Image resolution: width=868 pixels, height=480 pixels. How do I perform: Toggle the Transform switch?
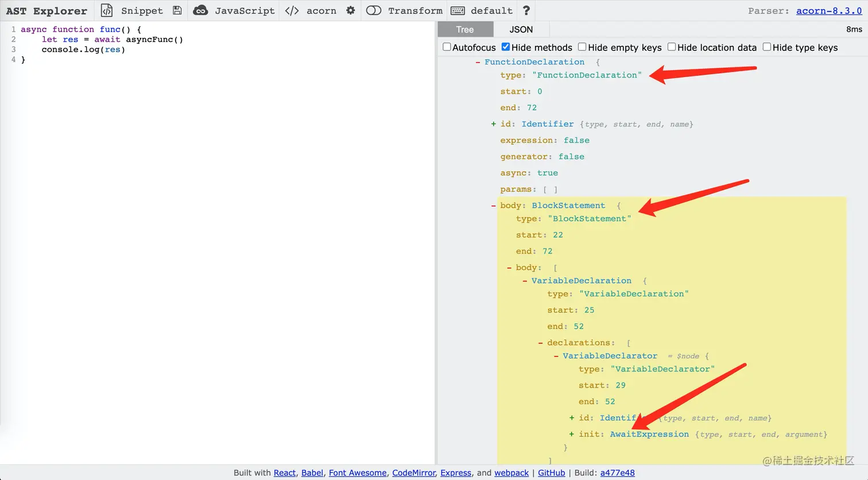coord(374,10)
